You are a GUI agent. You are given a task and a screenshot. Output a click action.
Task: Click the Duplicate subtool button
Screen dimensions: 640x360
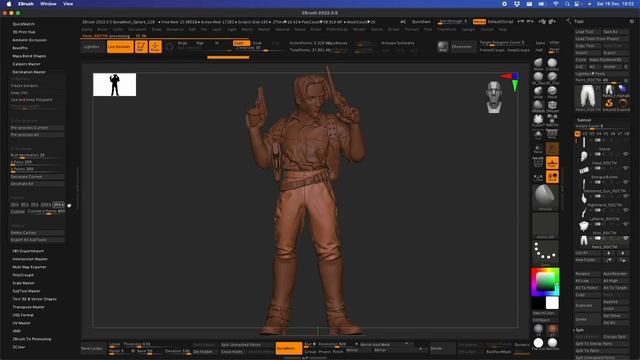click(588, 305)
